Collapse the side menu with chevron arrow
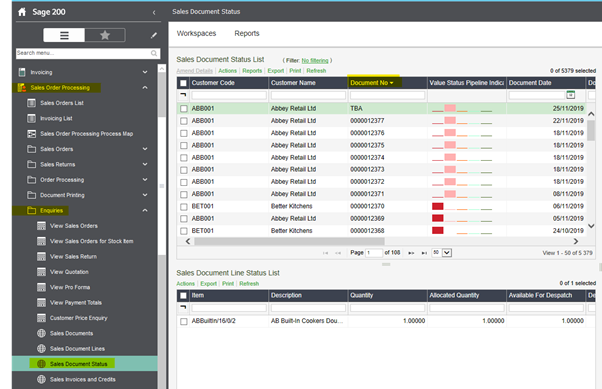The image size is (602, 389). pyautogui.click(x=154, y=13)
